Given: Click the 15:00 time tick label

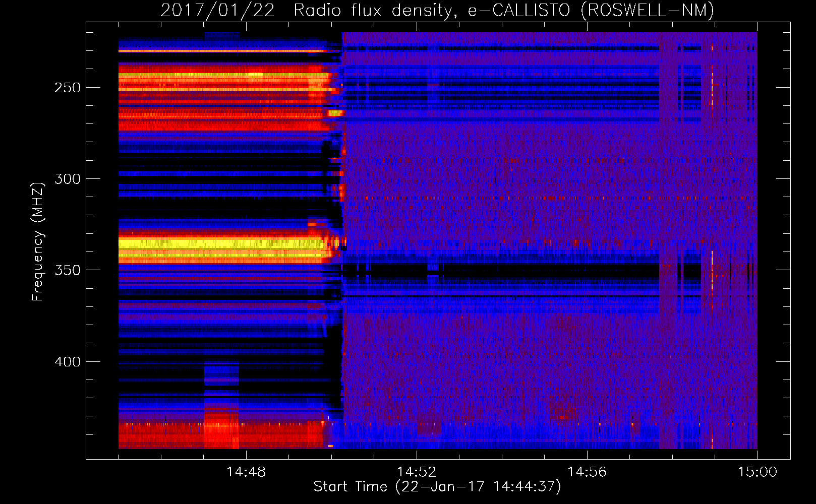Looking at the screenshot, I should click(757, 472).
